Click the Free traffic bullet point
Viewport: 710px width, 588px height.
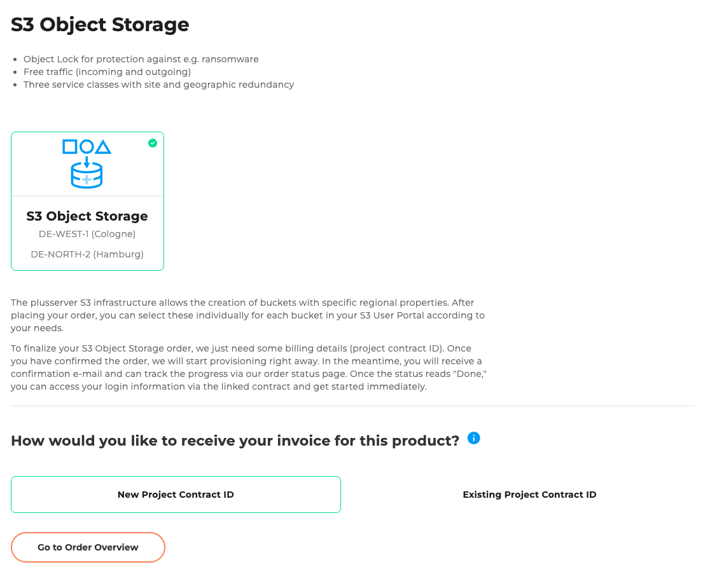pyautogui.click(x=107, y=72)
